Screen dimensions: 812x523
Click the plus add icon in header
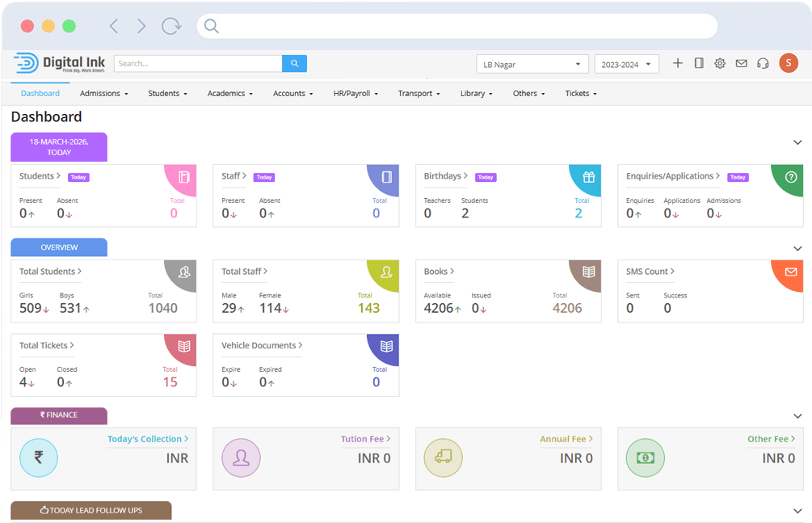pos(678,63)
